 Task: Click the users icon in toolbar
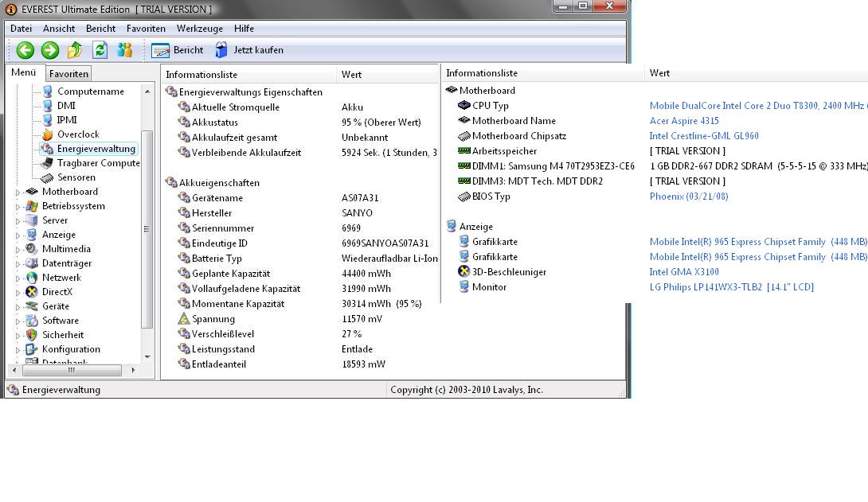click(124, 50)
